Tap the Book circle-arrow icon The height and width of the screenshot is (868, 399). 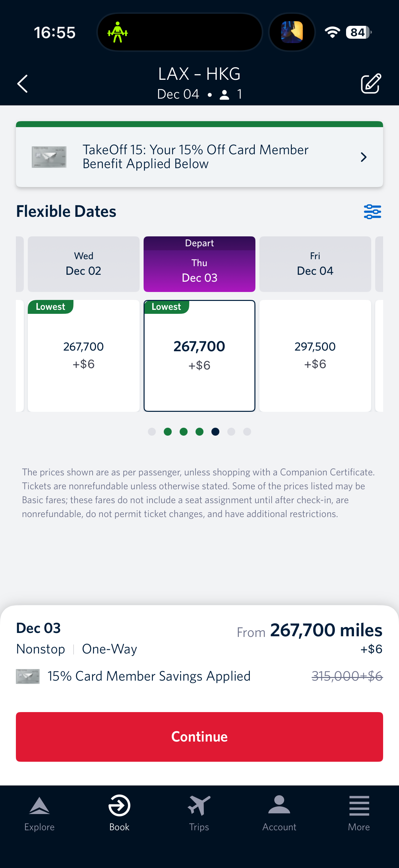click(x=119, y=806)
